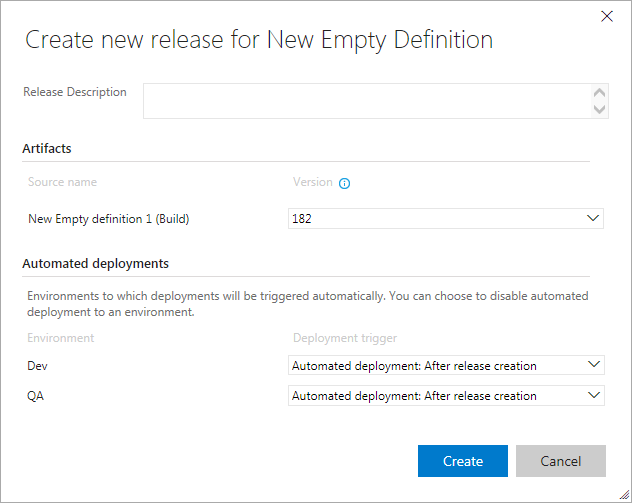Close the Create new release dialog
Viewport: 632px width, 503px height.
pos(606,16)
